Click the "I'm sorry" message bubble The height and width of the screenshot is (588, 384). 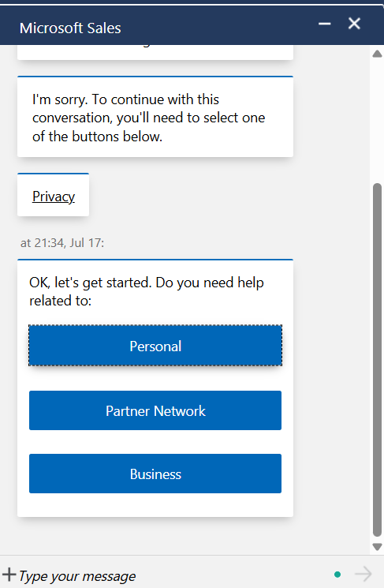pyautogui.click(x=155, y=117)
